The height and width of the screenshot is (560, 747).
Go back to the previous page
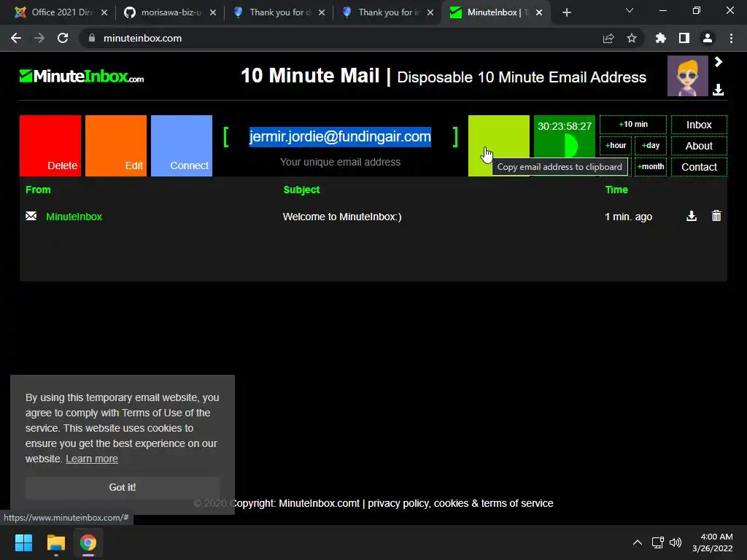point(16,38)
